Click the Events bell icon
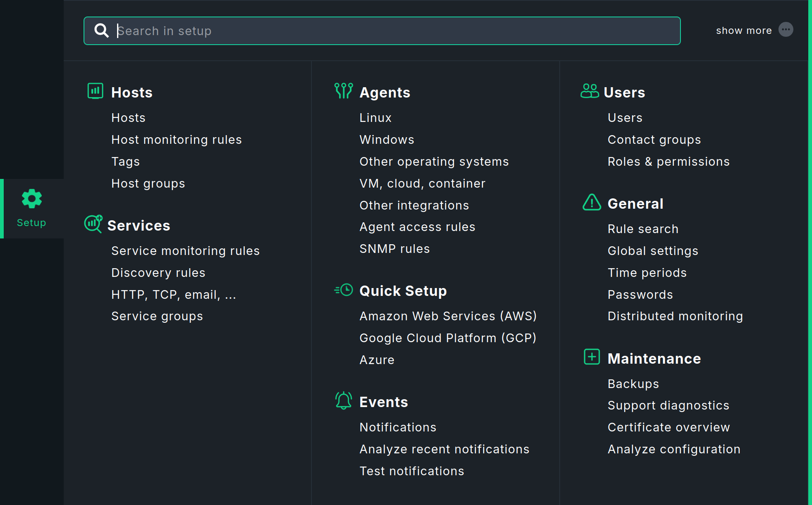This screenshot has width=812, height=505. tap(343, 400)
